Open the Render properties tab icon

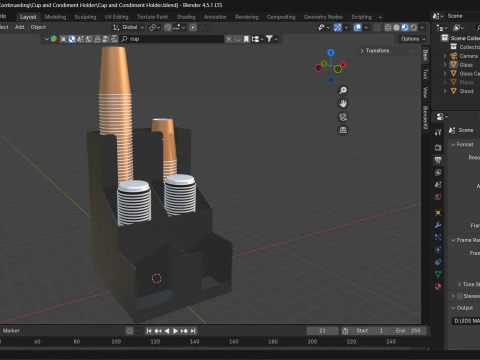[x=438, y=147]
